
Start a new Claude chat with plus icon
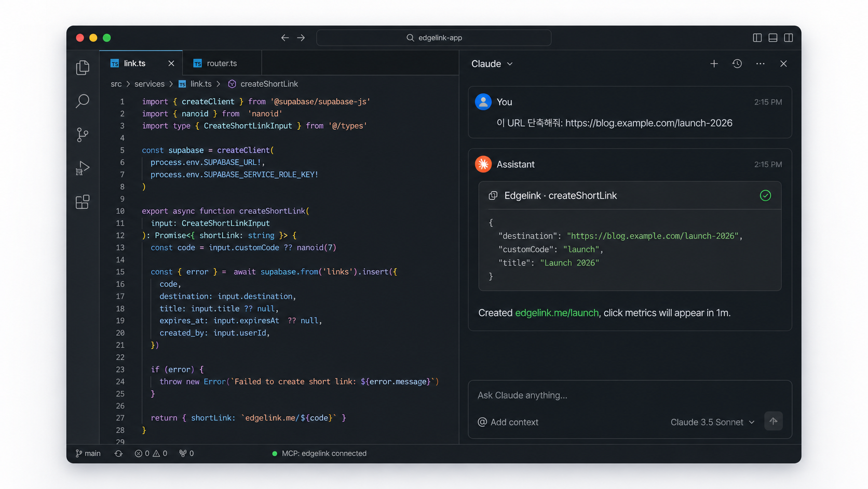714,63
